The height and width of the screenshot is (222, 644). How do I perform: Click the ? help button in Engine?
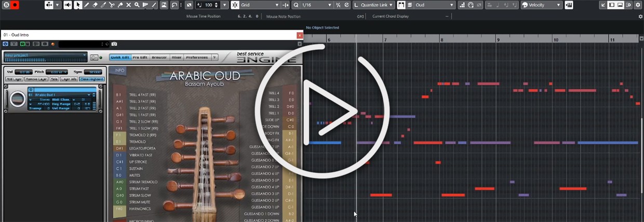pyautogui.click(x=215, y=57)
